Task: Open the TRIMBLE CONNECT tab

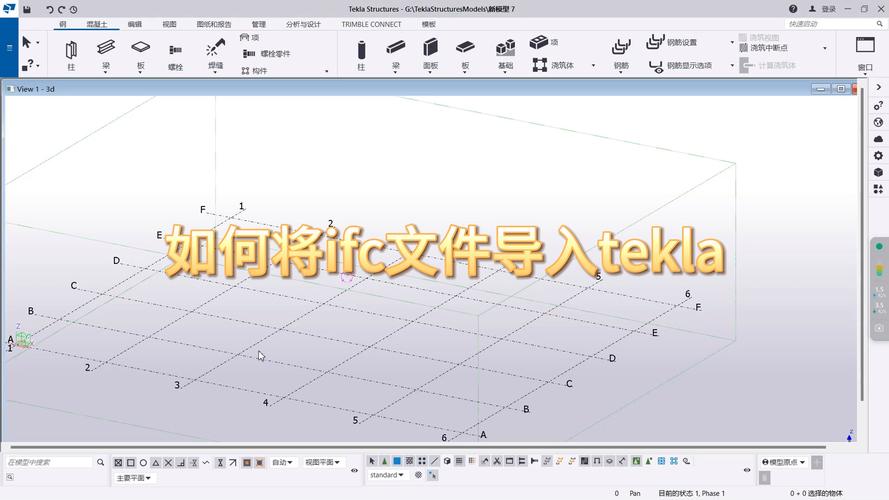Action: tap(371, 24)
